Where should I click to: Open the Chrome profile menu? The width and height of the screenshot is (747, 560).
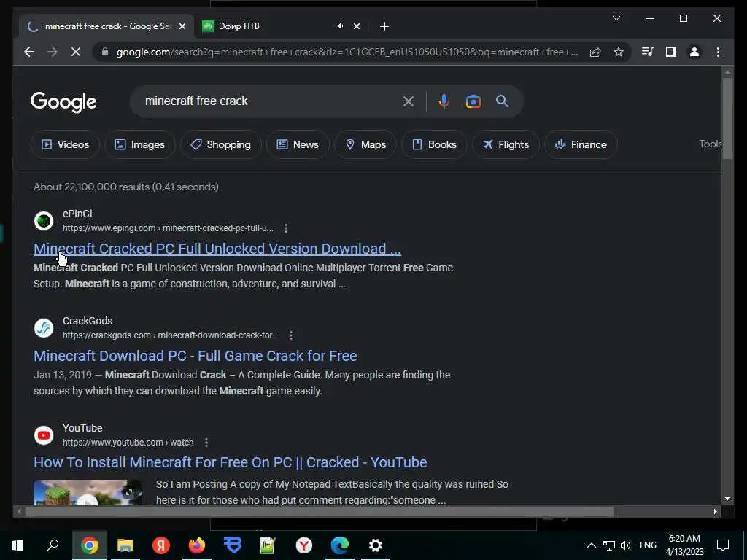pyautogui.click(x=694, y=52)
